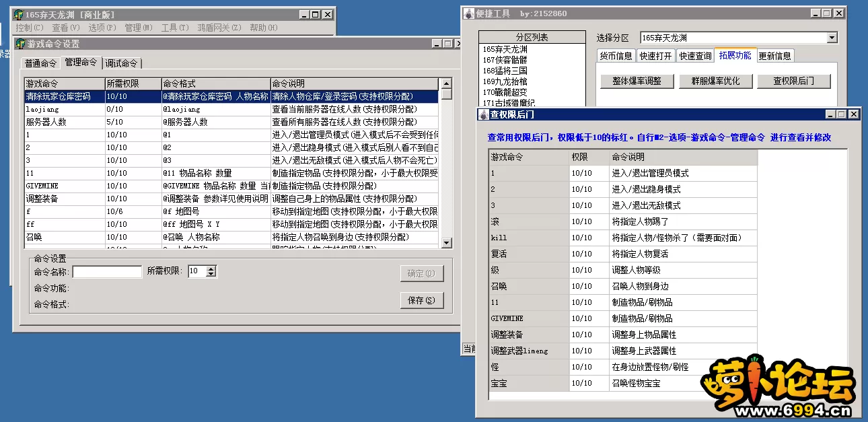The width and height of the screenshot is (868, 422).
Task: Click the 命令名称 input field
Action: coord(107,271)
